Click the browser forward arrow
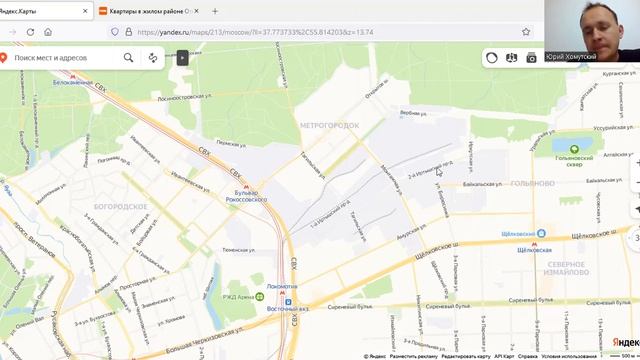The image size is (640, 360). tap(13, 32)
